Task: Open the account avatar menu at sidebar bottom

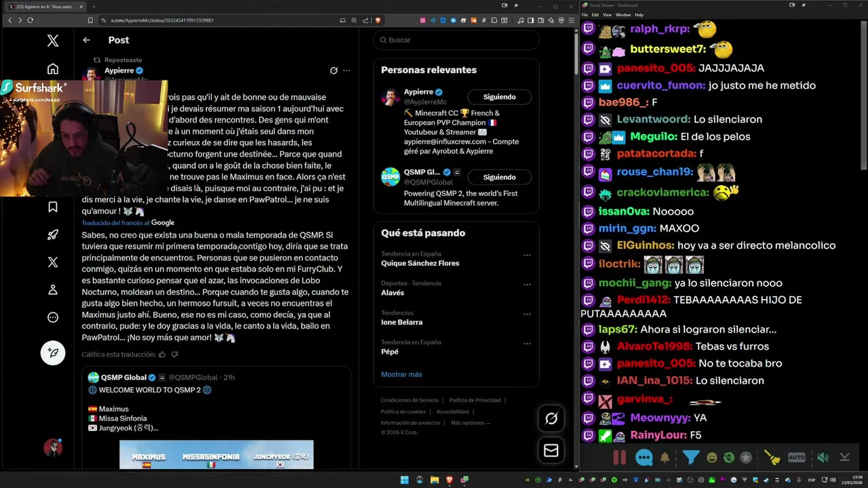Action: click(53, 447)
